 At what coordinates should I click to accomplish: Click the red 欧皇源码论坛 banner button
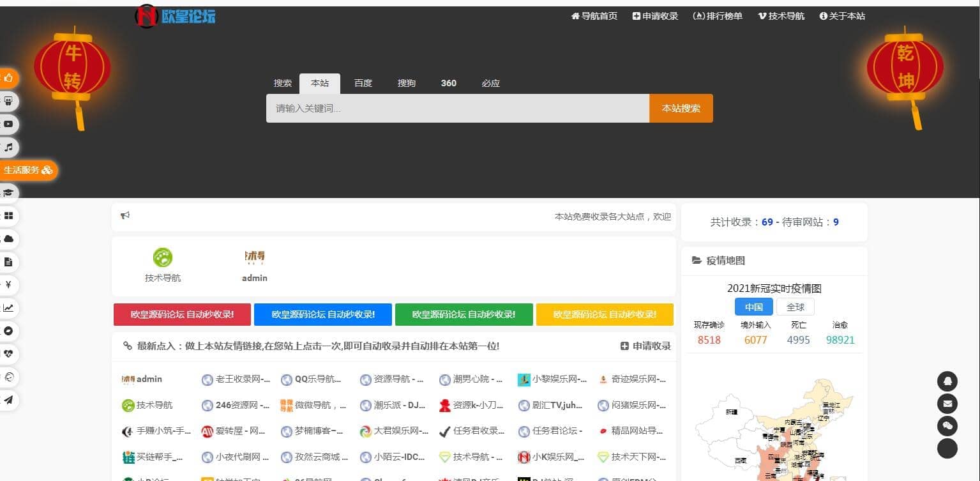pyautogui.click(x=182, y=314)
